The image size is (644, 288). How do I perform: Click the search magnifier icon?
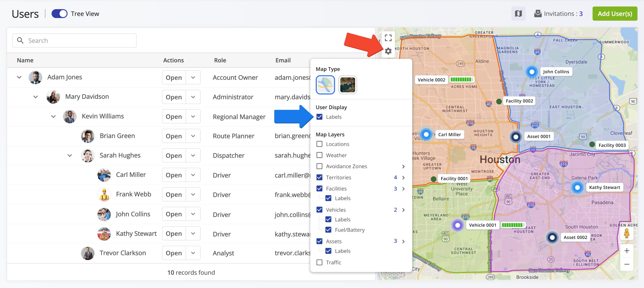20,40
